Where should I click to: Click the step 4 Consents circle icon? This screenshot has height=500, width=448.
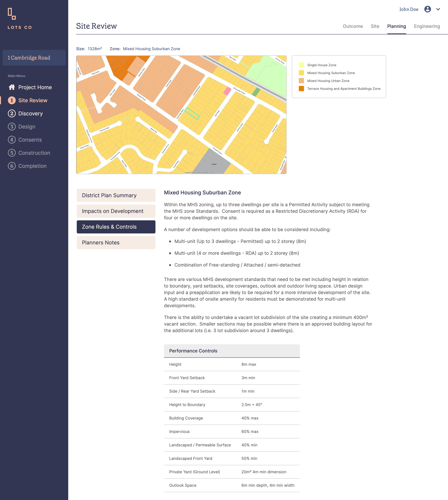click(12, 140)
